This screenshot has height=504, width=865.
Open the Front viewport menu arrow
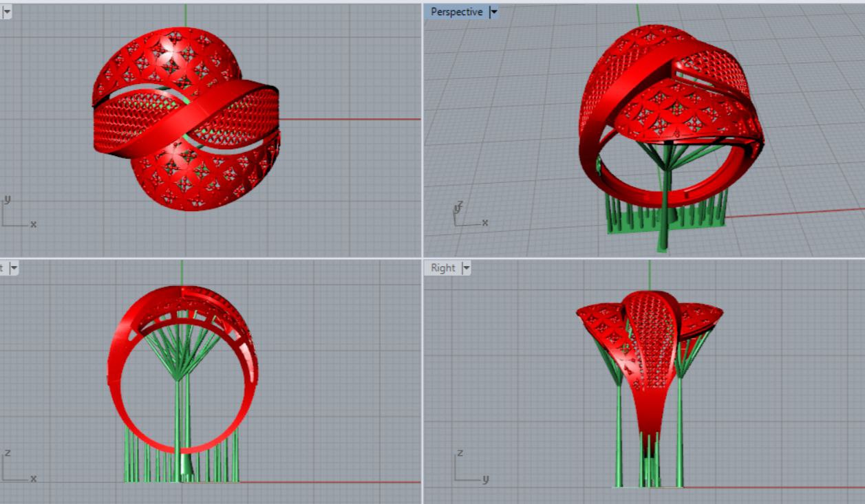click(x=13, y=267)
